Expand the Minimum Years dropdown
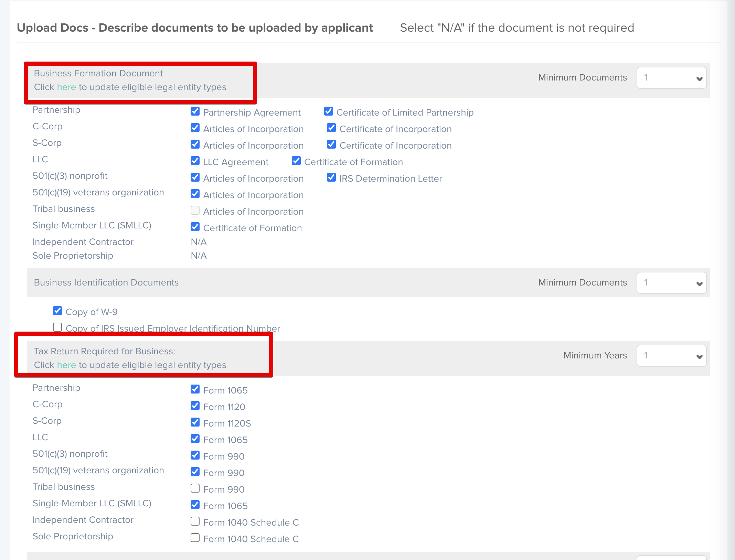 tap(671, 356)
